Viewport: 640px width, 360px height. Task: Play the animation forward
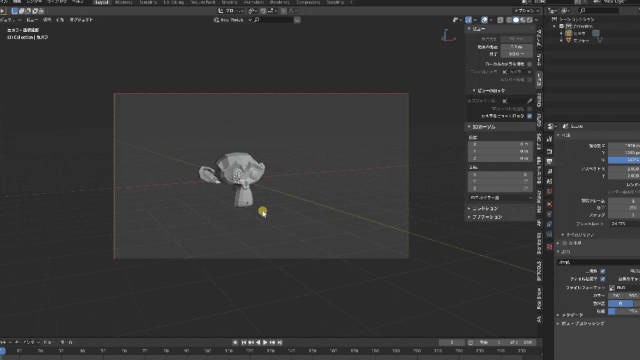[265, 342]
